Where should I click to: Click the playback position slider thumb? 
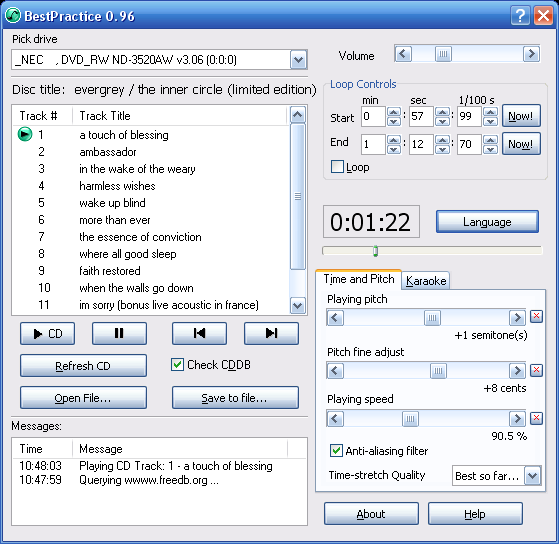click(375, 251)
